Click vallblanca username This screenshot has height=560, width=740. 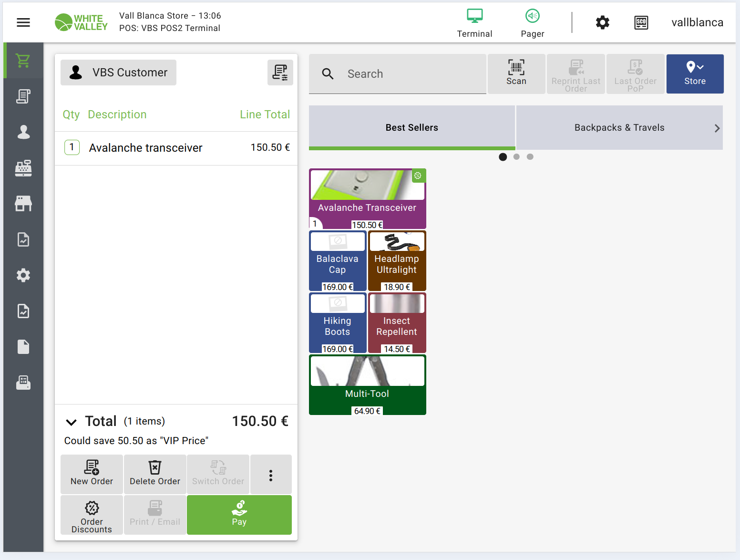tap(697, 22)
